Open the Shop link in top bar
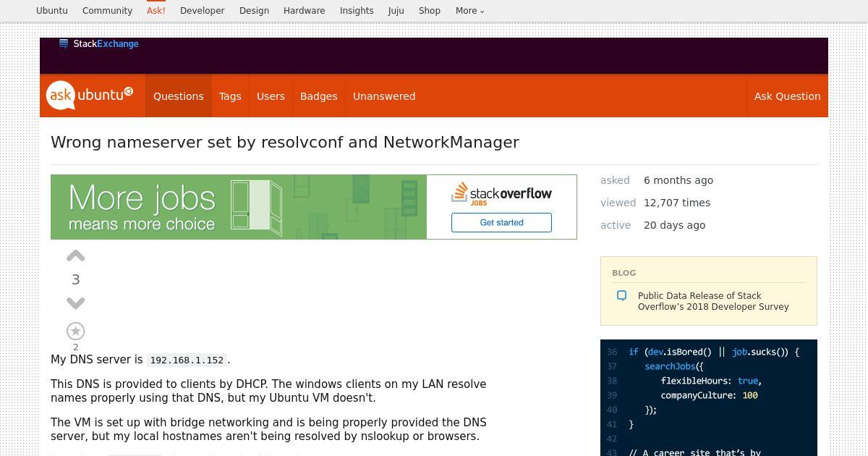The height and width of the screenshot is (456, 868). point(430,11)
